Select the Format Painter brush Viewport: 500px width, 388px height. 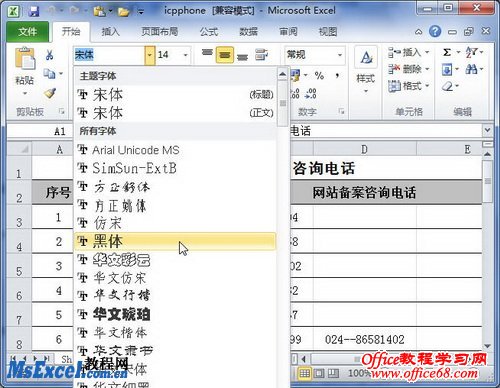tap(50, 93)
